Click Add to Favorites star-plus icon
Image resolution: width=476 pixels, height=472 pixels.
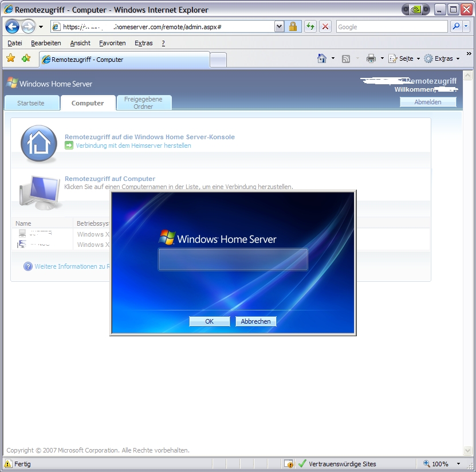click(26, 58)
